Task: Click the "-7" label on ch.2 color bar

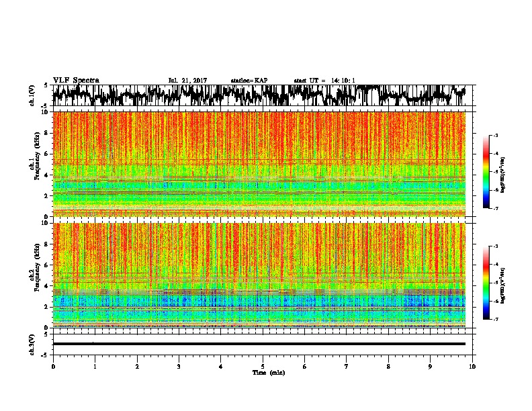Action: tap(496, 319)
